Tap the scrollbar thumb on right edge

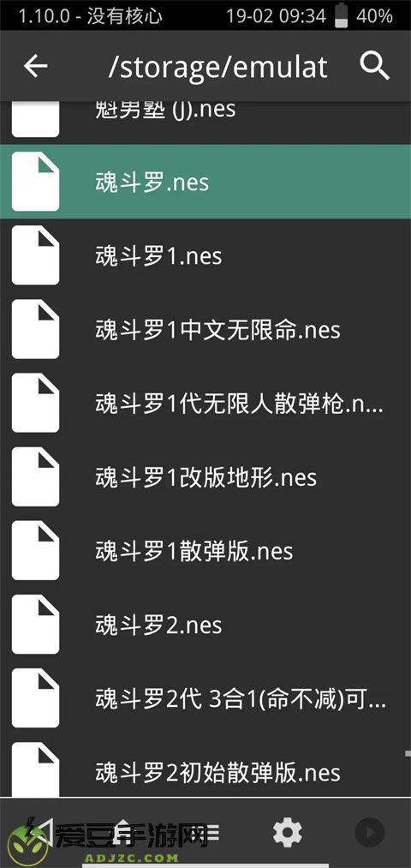(x=408, y=753)
